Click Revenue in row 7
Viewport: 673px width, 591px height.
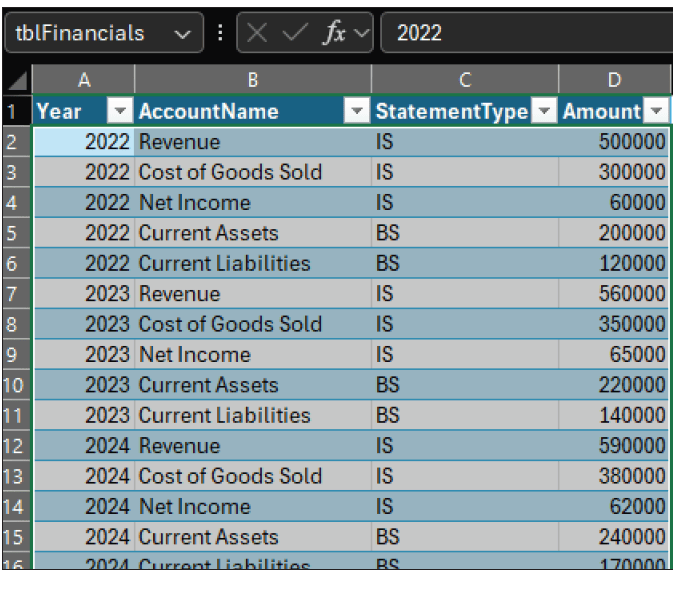tap(253, 294)
